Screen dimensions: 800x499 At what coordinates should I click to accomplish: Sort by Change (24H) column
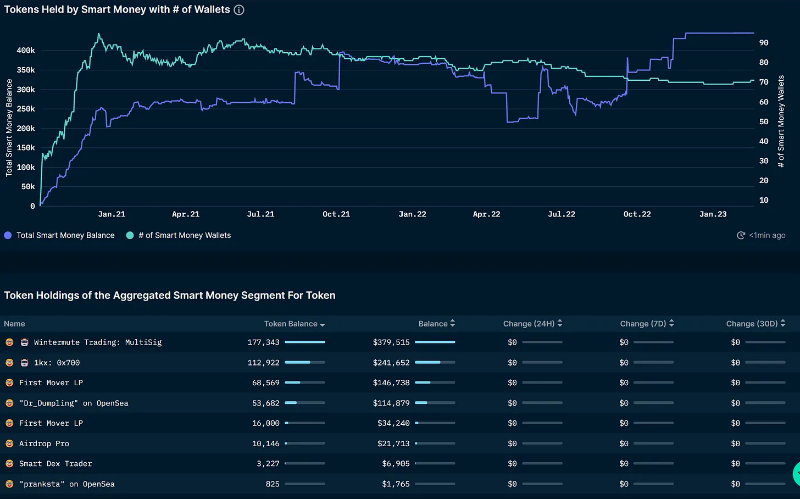pos(532,323)
